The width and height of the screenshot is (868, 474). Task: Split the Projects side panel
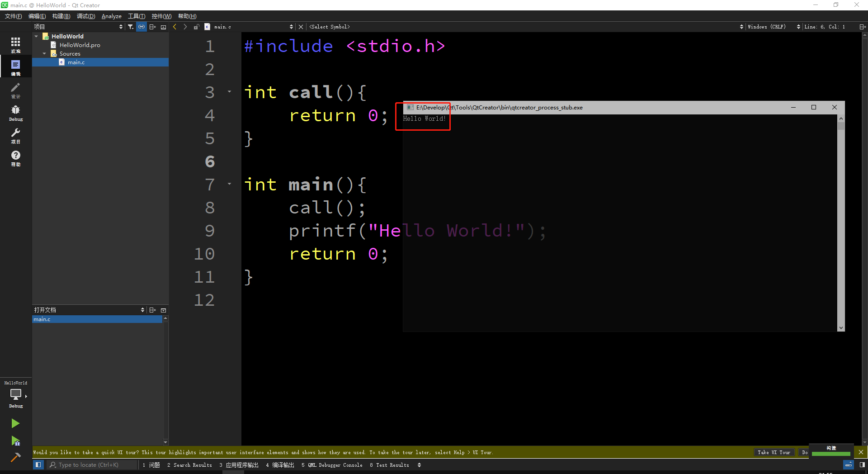(153, 27)
